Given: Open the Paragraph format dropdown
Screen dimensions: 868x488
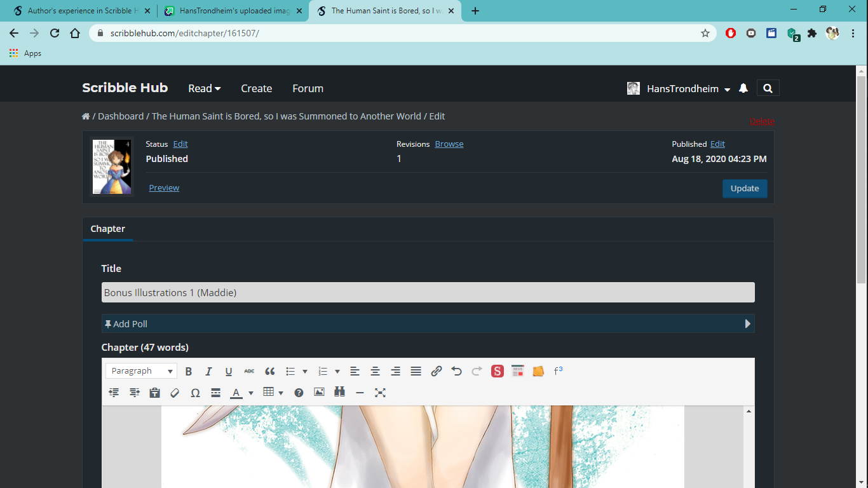Looking at the screenshot, I should coord(141,371).
